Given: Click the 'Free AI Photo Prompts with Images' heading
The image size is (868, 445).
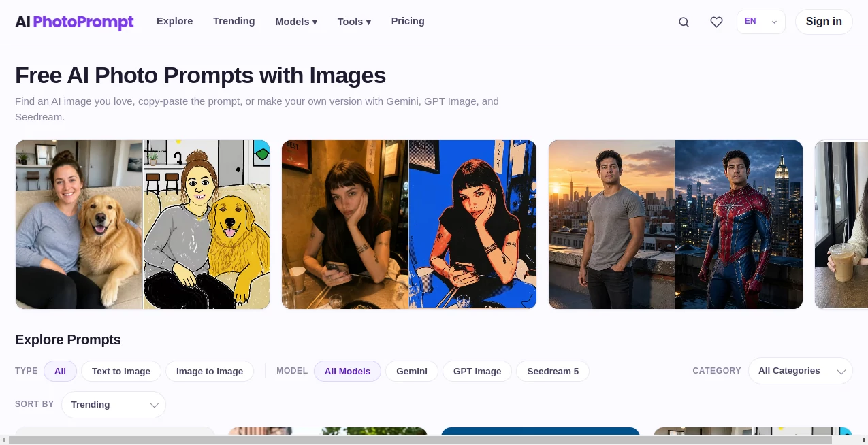Looking at the screenshot, I should tap(200, 75).
